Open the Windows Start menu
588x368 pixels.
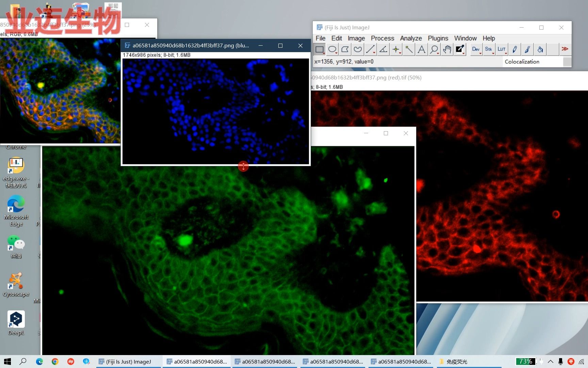7,362
